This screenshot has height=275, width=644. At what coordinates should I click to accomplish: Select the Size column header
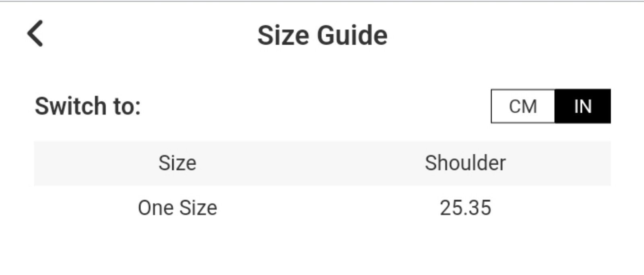178,163
